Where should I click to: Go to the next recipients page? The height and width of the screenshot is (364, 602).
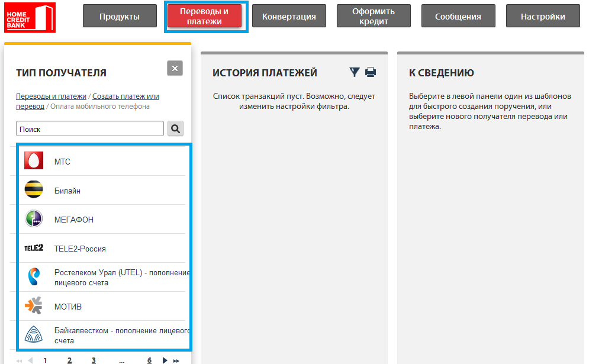[165, 360]
